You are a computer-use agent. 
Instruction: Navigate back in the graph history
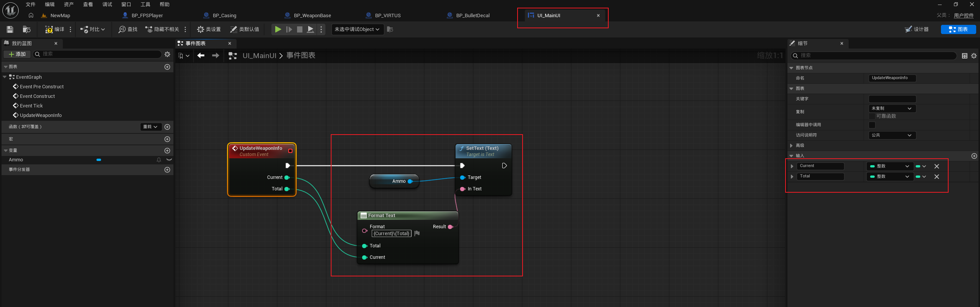201,56
